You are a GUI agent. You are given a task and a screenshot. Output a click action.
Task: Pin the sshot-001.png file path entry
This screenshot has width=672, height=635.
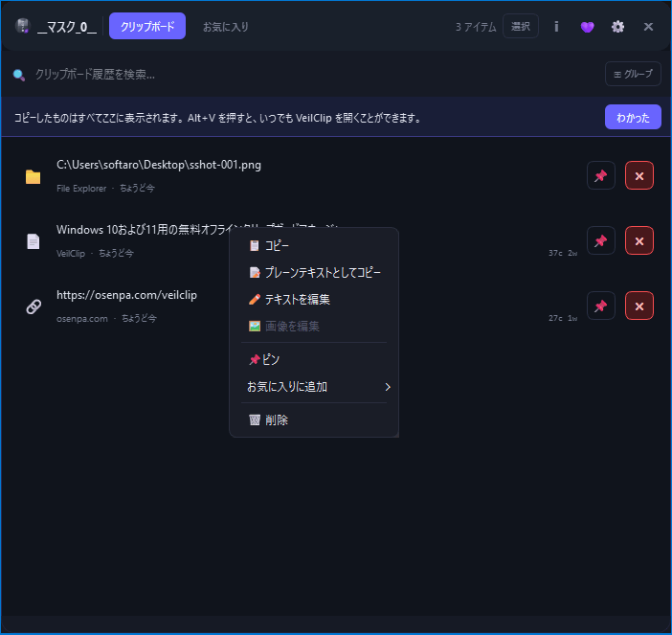click(600, 176)
